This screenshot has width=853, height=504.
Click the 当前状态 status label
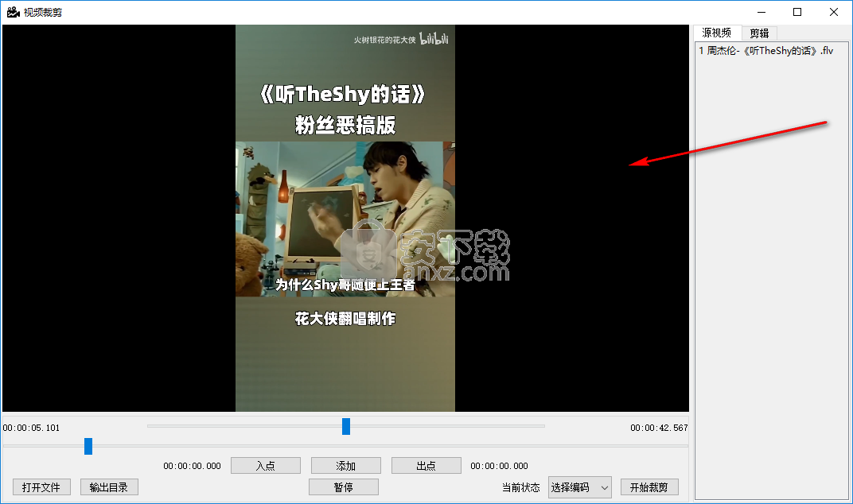tap(520, 487)
